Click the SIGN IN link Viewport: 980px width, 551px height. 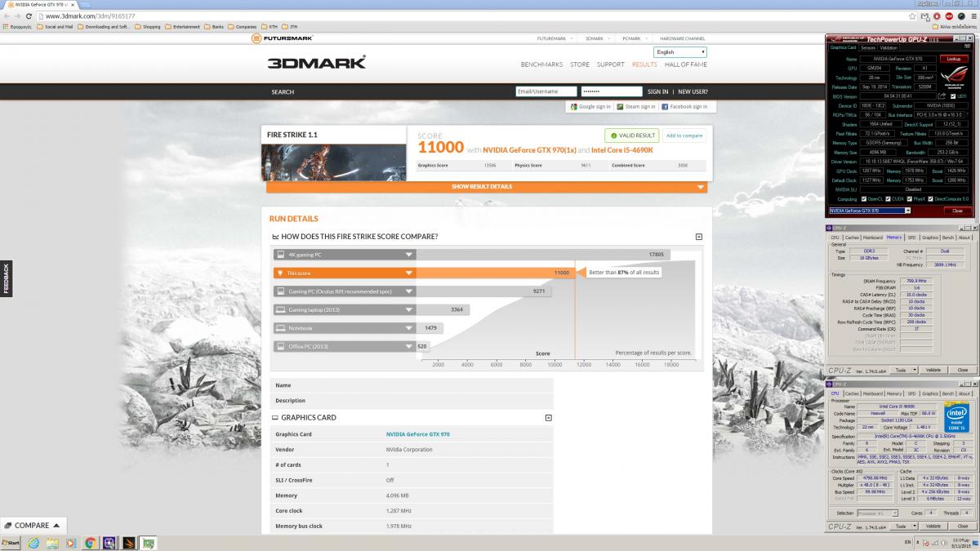(657, 91)
